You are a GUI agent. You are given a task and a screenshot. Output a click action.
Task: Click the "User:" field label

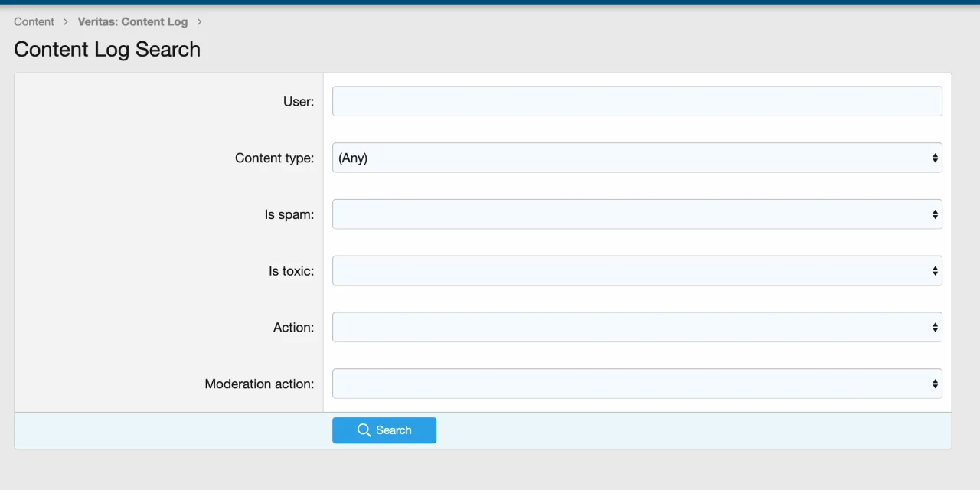(299, 101)
